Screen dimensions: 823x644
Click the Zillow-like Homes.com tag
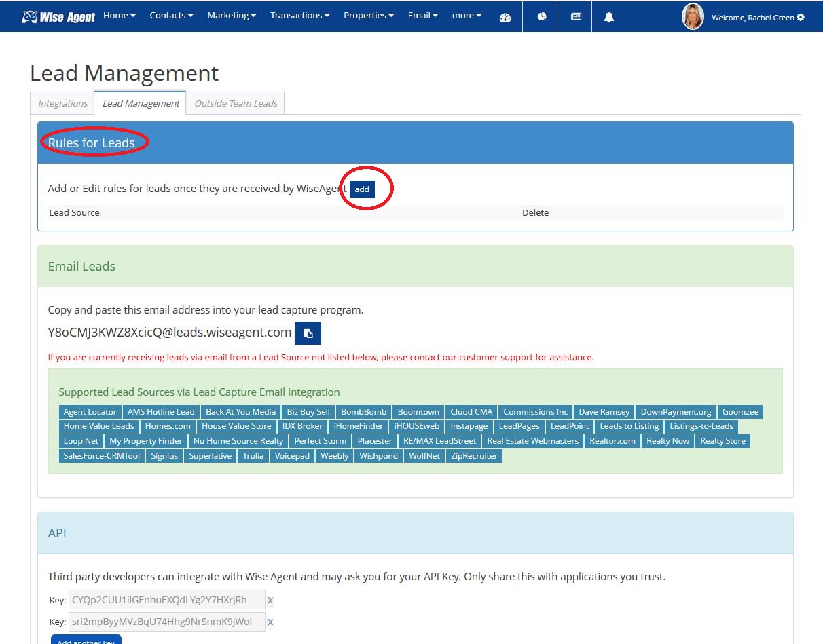tap(168, 426)
